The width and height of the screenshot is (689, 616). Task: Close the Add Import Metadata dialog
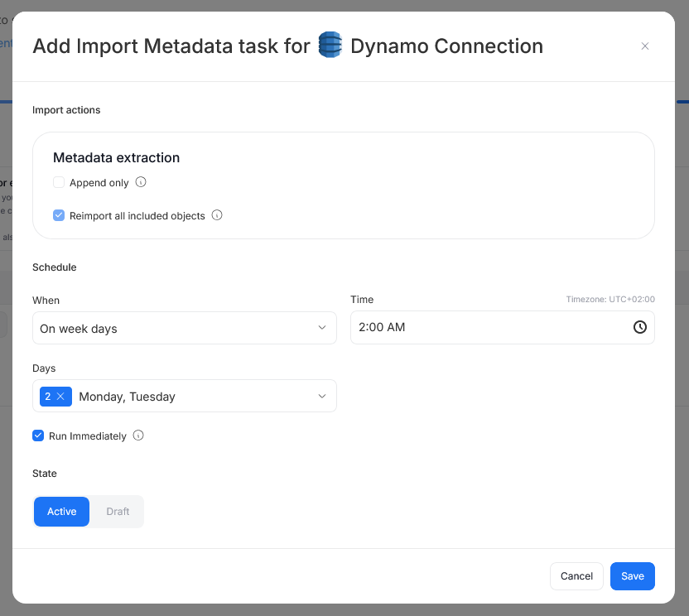click(x=644, y=46)
